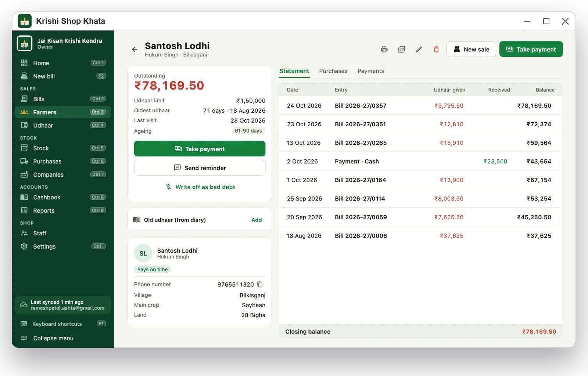Print the farmer statement via printer icon

[x=384, y=49]
